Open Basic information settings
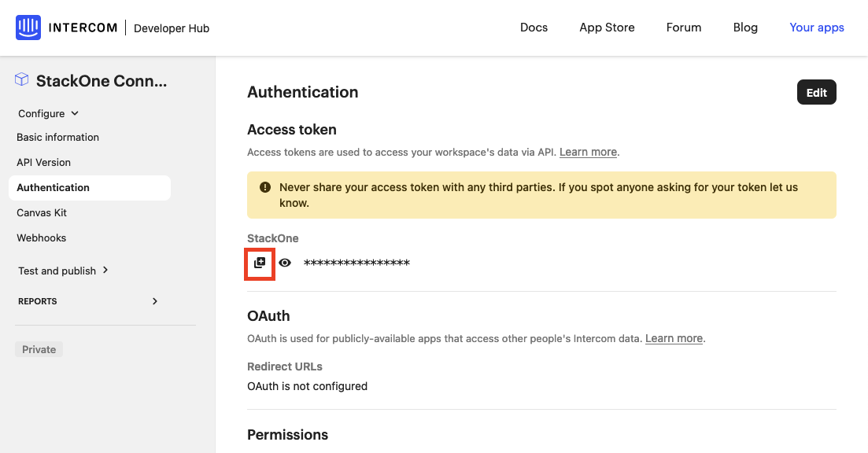Image resolution: width=868 pixels, height=453 pixels. pyautogui.click(x=57, y=137)
